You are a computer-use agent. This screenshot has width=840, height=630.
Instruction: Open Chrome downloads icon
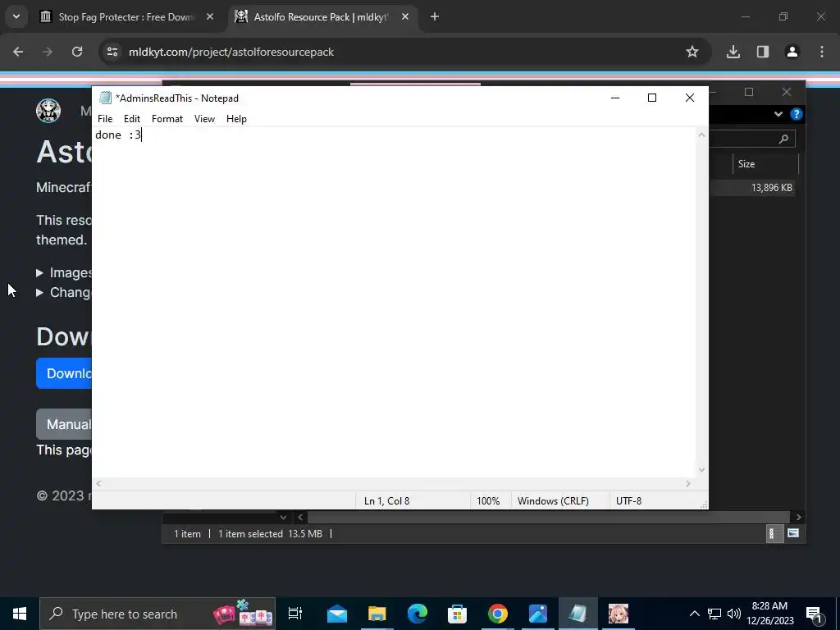click(x=733, y=52)
